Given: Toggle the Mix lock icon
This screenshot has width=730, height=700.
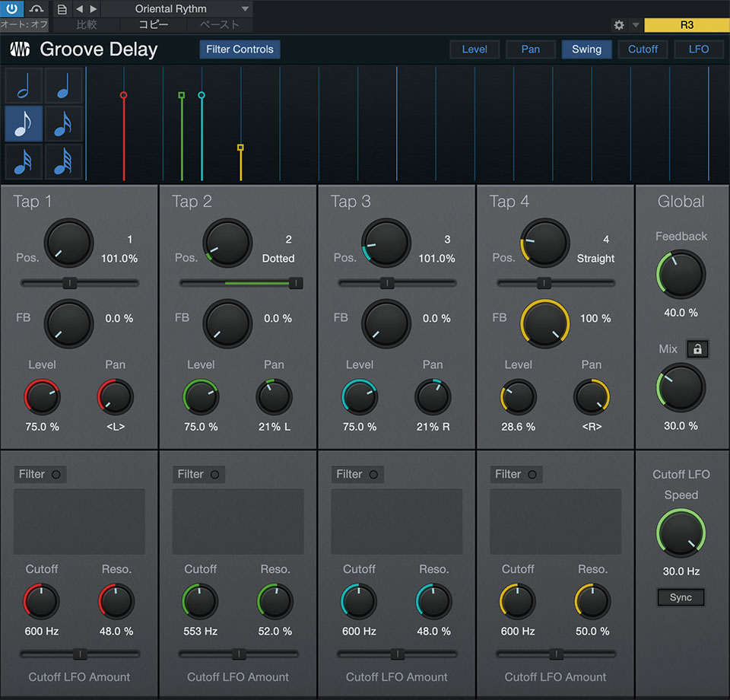Looking at the screenshot, I should 697,348.
